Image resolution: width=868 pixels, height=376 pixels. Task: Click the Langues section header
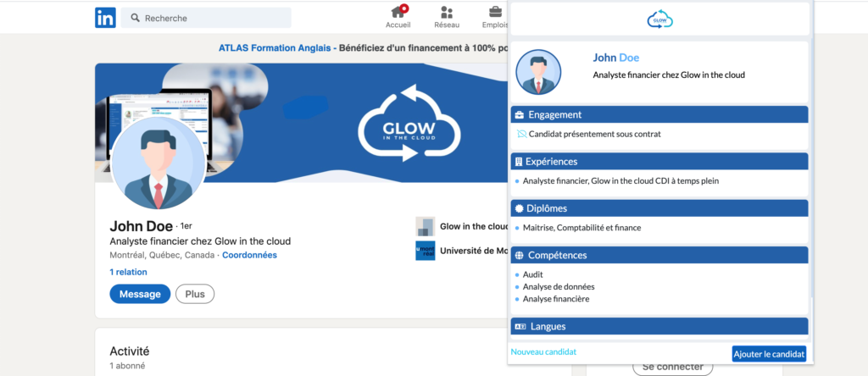(x=659, y=326)
